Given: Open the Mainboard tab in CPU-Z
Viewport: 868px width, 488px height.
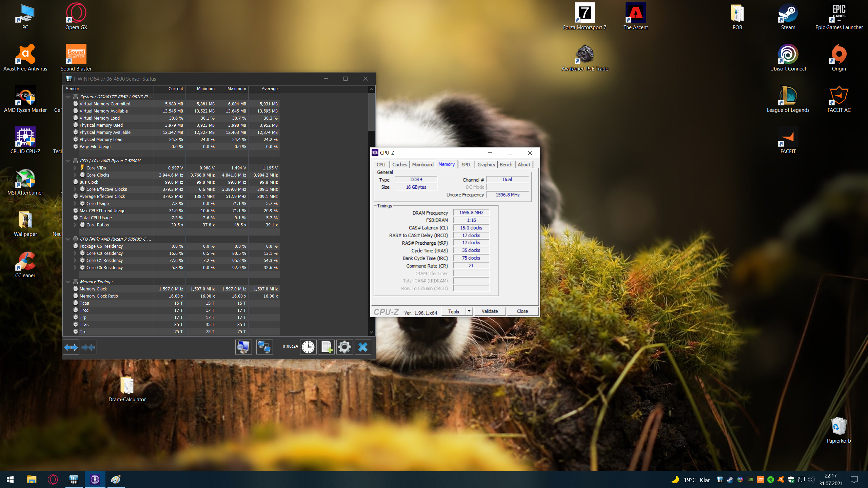Looking at the screenshot, I should (x=422, y=165).
